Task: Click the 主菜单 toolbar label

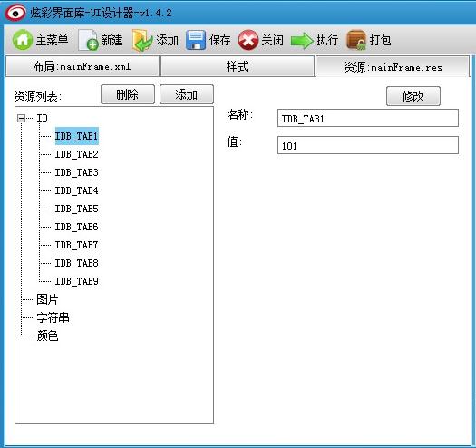Action: 52,40
